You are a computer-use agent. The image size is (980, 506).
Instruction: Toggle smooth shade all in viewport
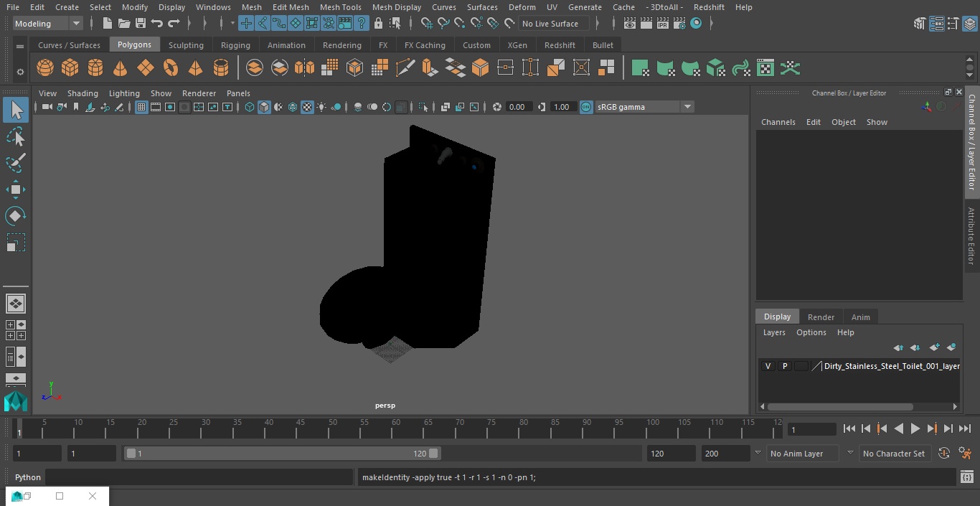(x=264, y=107)
